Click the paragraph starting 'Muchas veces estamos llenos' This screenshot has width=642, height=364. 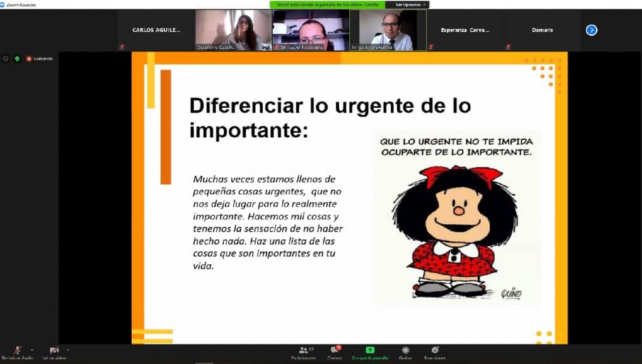(268, 222)
